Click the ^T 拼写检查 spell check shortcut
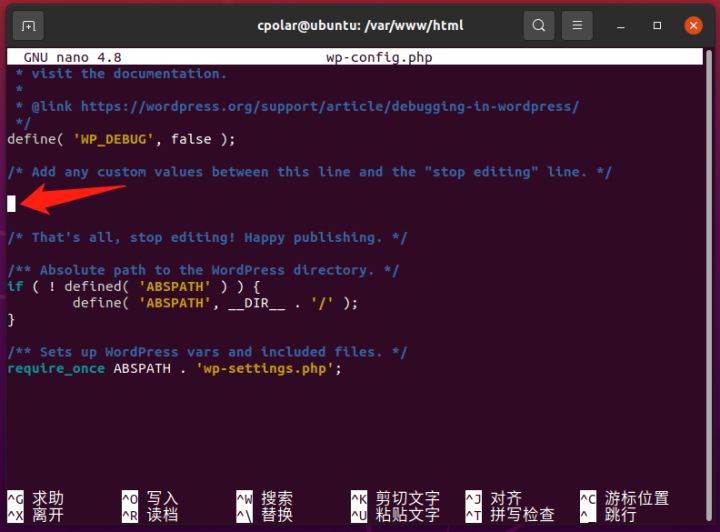 [510, 515]
